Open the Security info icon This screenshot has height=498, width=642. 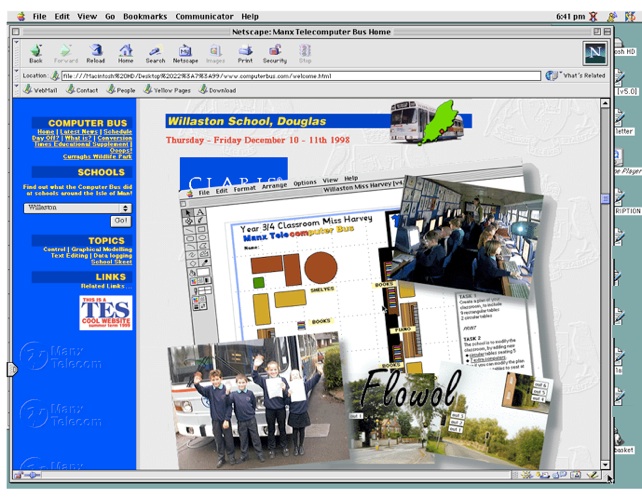(x=275, y=52)
